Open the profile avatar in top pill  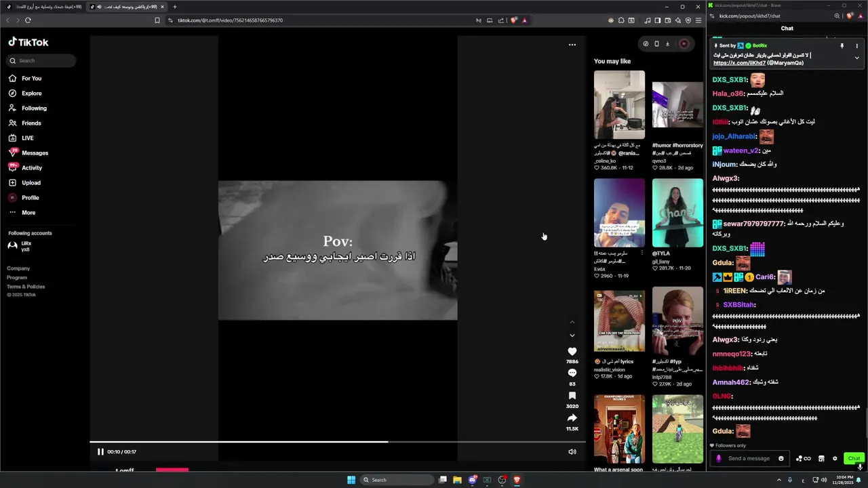click(x=684, y=44)
